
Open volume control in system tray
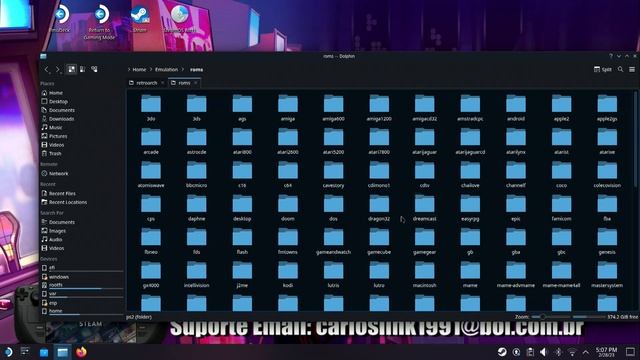pos(543,352)
